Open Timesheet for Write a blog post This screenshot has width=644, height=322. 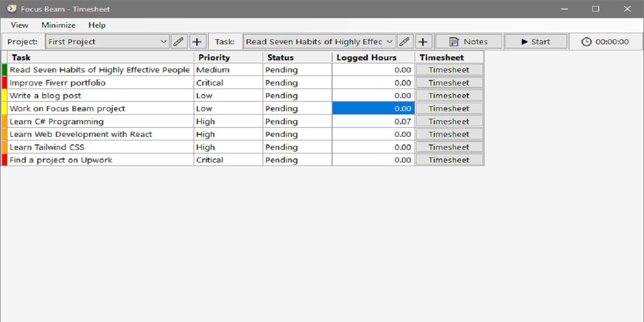(x=449, y=96)
